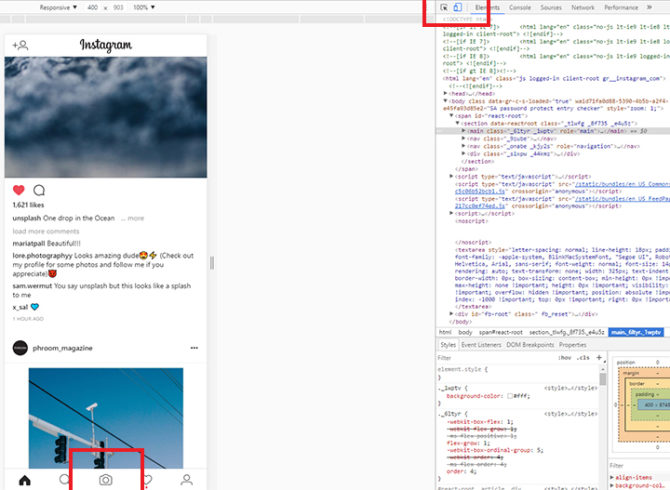
Task: Open the DOM Breakpoints pane tab
Action: coord(530,345)
